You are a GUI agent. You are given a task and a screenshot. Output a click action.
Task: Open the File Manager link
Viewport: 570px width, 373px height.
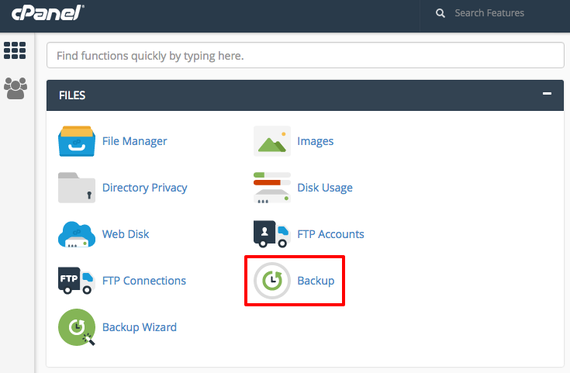pos(135,141)
